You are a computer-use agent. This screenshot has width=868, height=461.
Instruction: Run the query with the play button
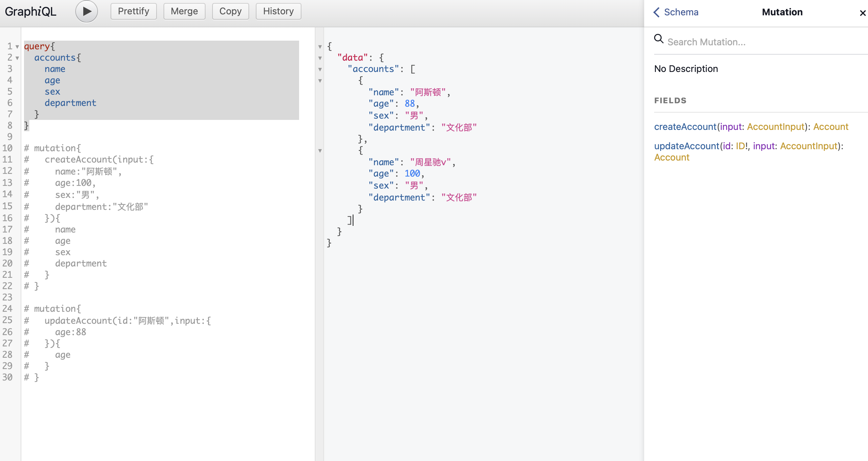87,11
